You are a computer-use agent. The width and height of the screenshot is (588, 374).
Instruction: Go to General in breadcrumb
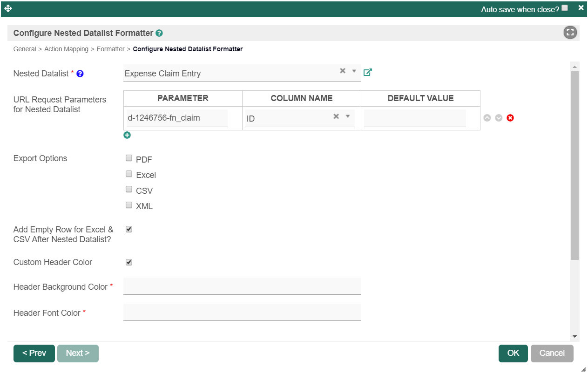point(25,49)
